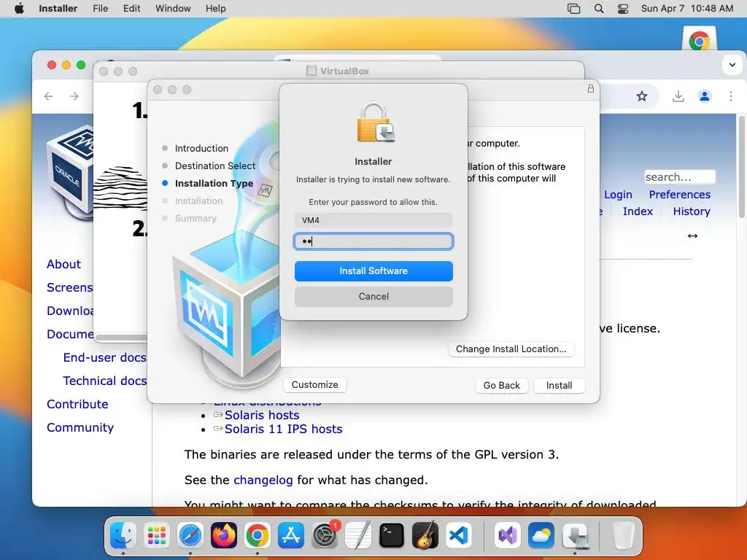The height and width of the screenshot is (560, 747).
Task: Open App Store from the Dock
Action: 290,535
